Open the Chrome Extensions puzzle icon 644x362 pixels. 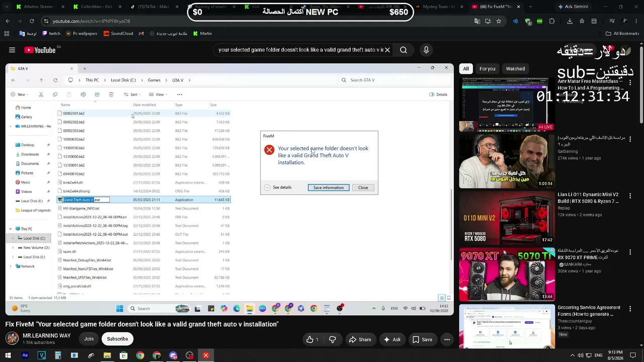[x=552, y=21]
